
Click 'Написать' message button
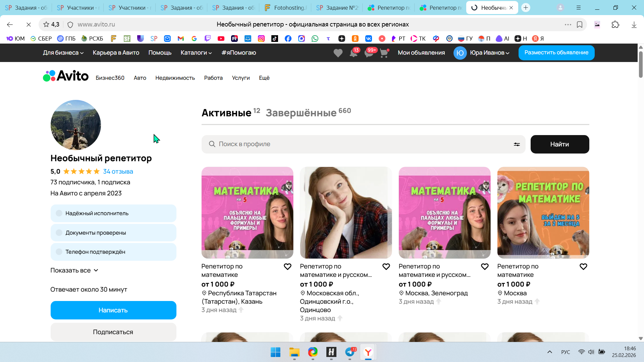pos(113,310)
